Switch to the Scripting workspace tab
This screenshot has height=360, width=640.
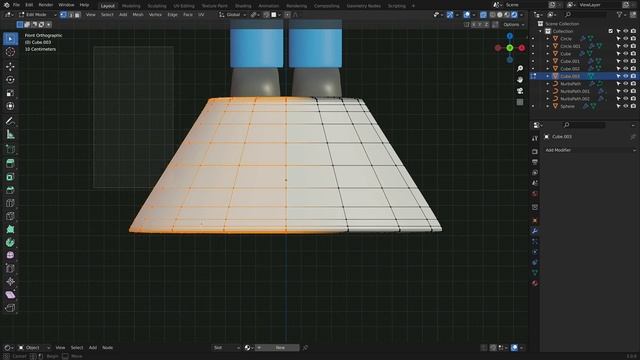pos(397,6)
